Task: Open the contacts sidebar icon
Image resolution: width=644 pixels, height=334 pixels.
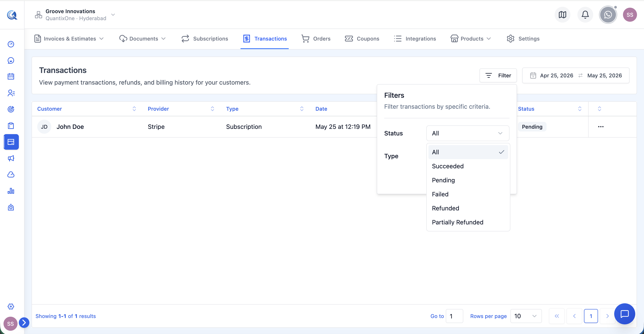Action: [x=11, y=93]
